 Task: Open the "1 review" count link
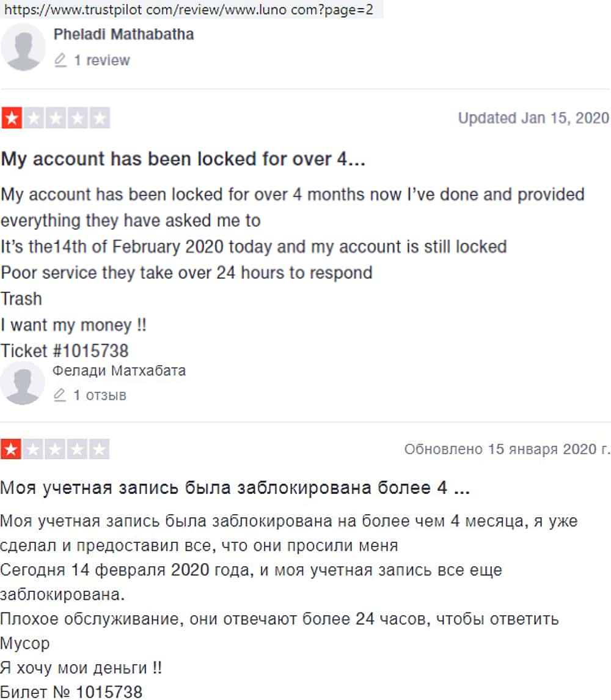(101, 61)
